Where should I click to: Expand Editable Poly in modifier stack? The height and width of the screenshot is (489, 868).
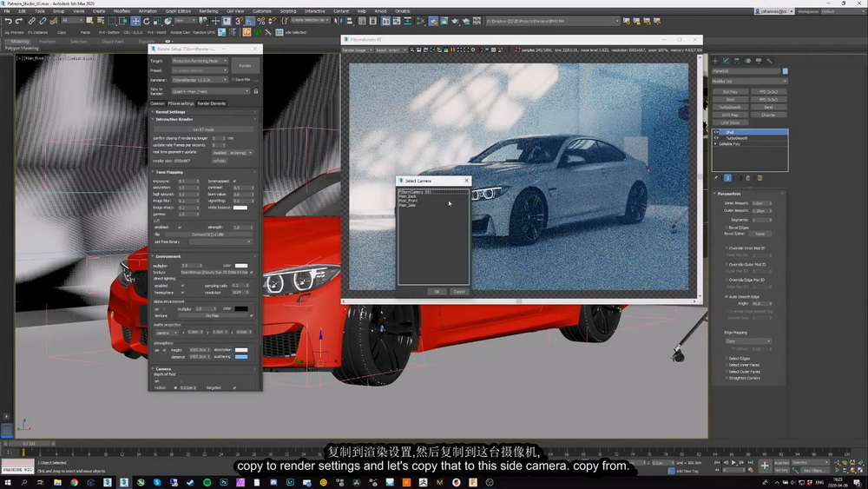click(x=716, y=144)
